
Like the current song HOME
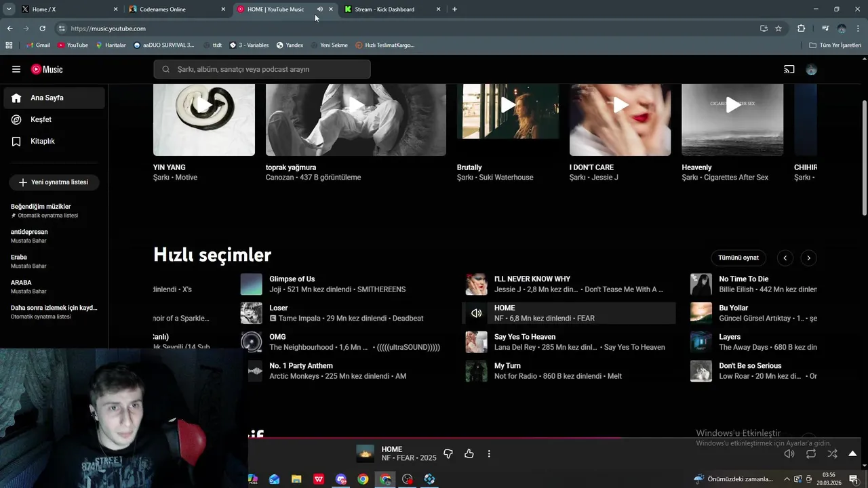coord(469,453)
